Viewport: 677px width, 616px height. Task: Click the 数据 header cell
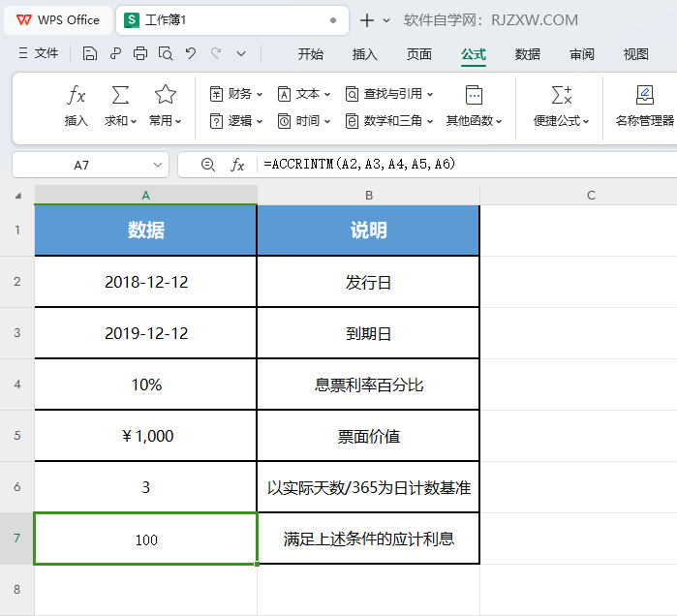coord(146,231)
